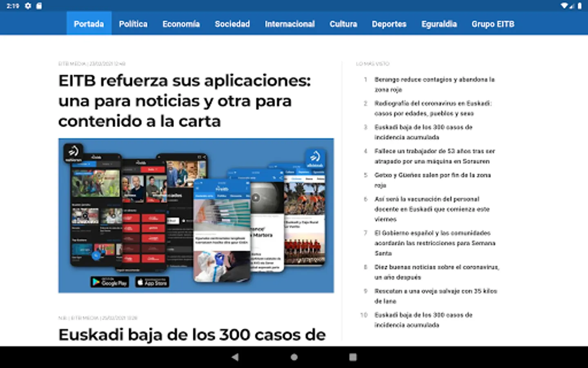Viewport: 588px width, 368px height.
Task: Open the 'EITB refuerza sus aplicaciones' headline
Action: click(185, 101)
